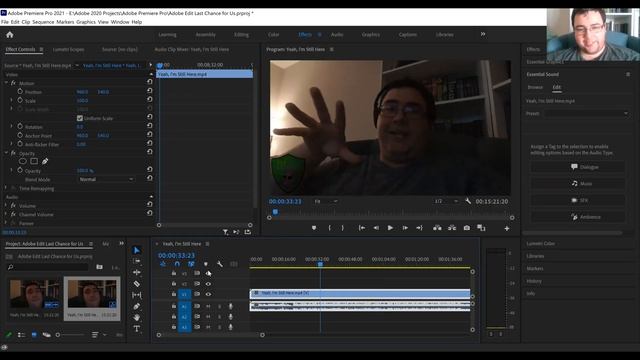Select the Type tool
640x360 pixels.
[x=137, y=329]
